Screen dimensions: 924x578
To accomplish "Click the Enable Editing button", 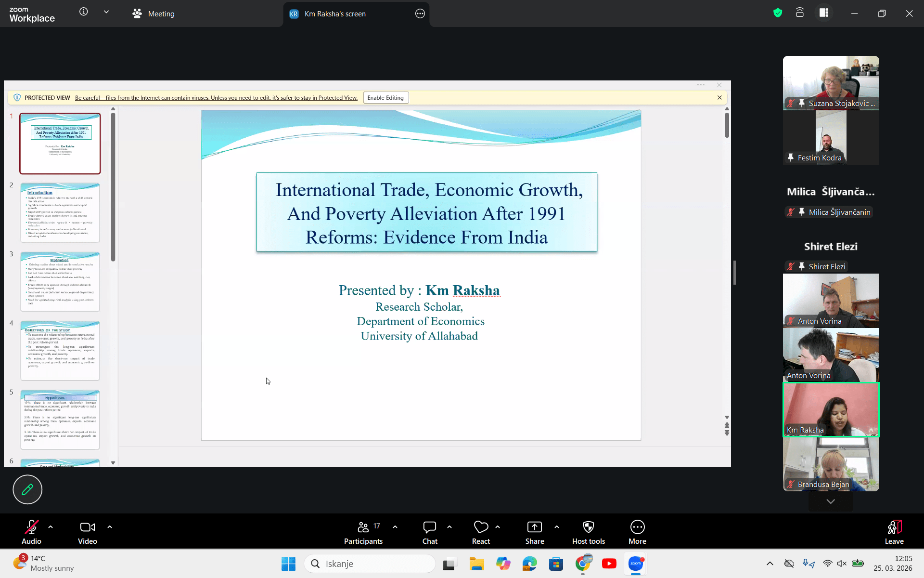I will [x=385, y=98].
